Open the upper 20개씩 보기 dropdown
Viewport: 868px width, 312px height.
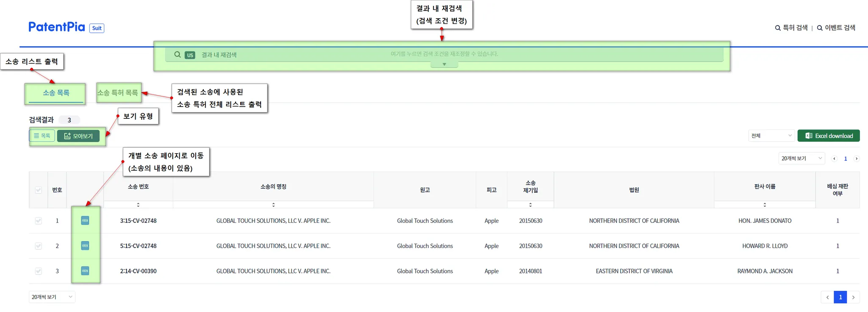[801, 158]
